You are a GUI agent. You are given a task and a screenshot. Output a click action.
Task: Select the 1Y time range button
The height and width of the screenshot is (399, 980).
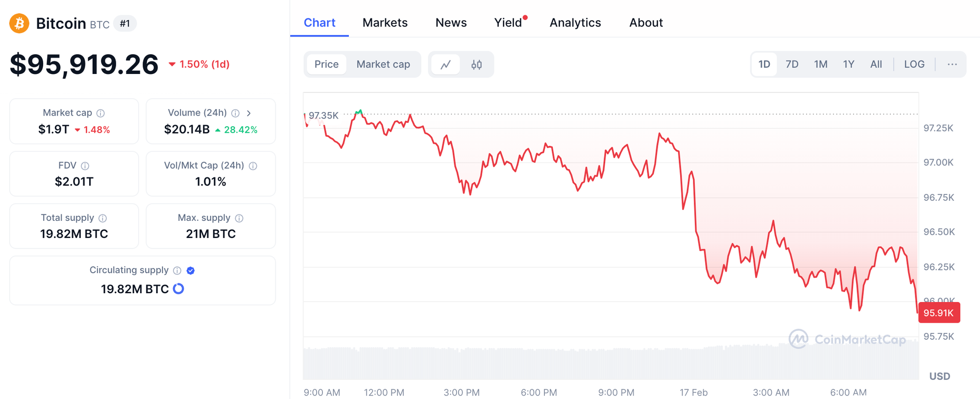(848, 65)
